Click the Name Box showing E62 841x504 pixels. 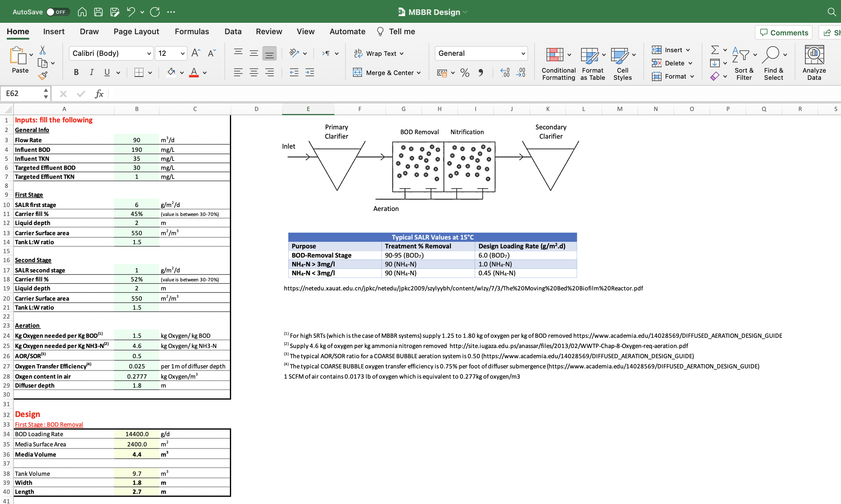(23, 93)
